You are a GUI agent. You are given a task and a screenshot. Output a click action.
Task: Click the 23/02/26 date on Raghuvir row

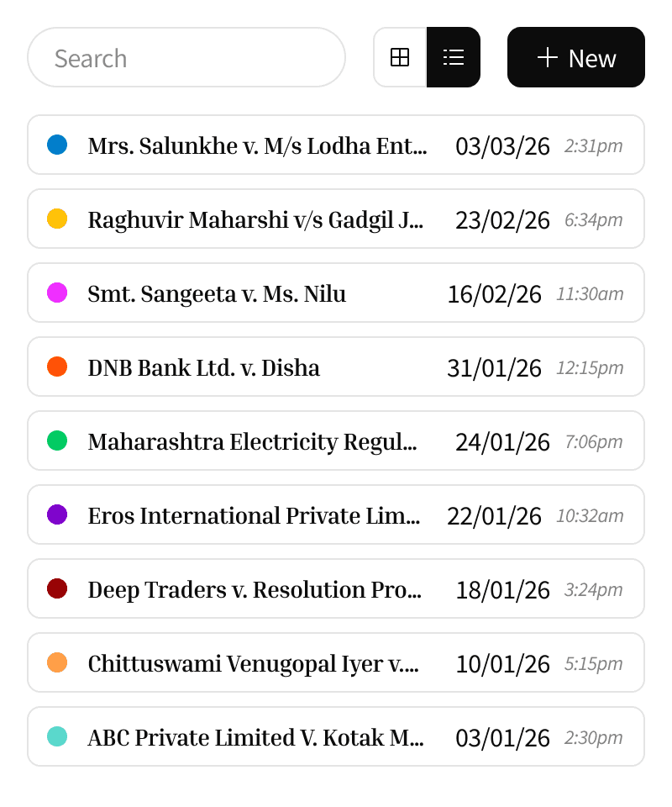click(x=502, y=220)
